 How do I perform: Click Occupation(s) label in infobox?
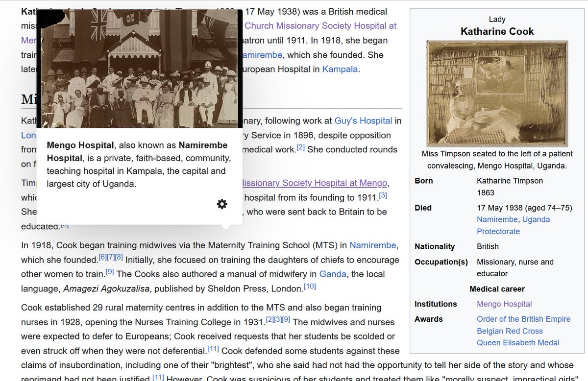[441, 262]
